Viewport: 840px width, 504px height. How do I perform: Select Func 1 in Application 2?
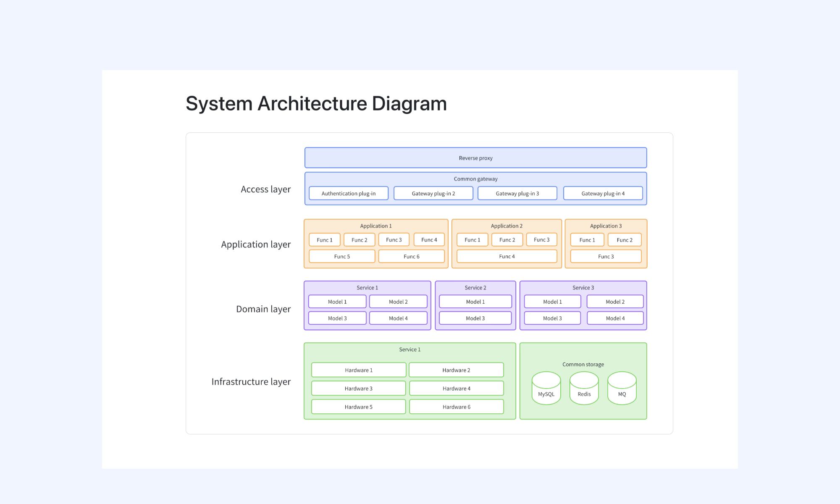[x=472, y=240]
